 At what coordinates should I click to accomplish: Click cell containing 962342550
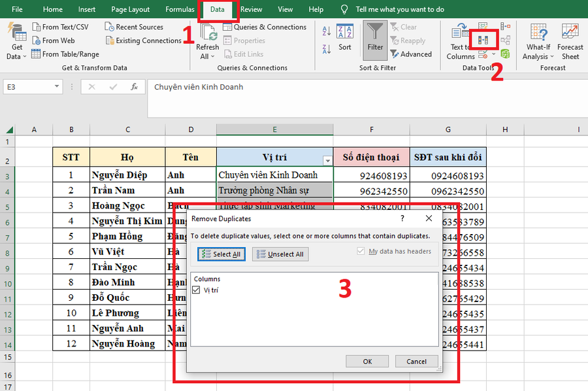tap(372, 191)
